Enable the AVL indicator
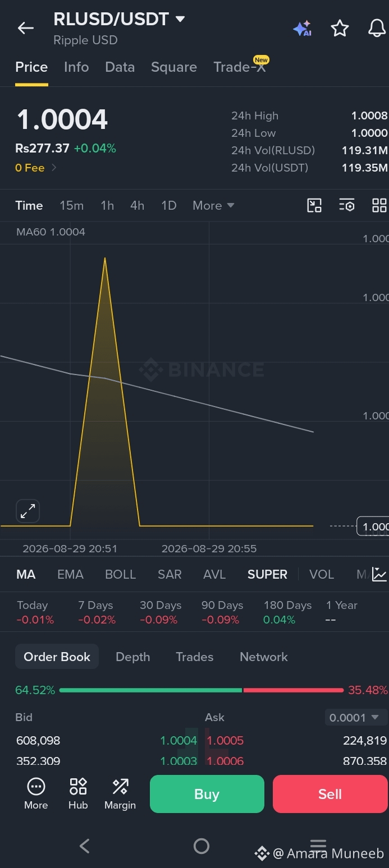 click(214, 574)
